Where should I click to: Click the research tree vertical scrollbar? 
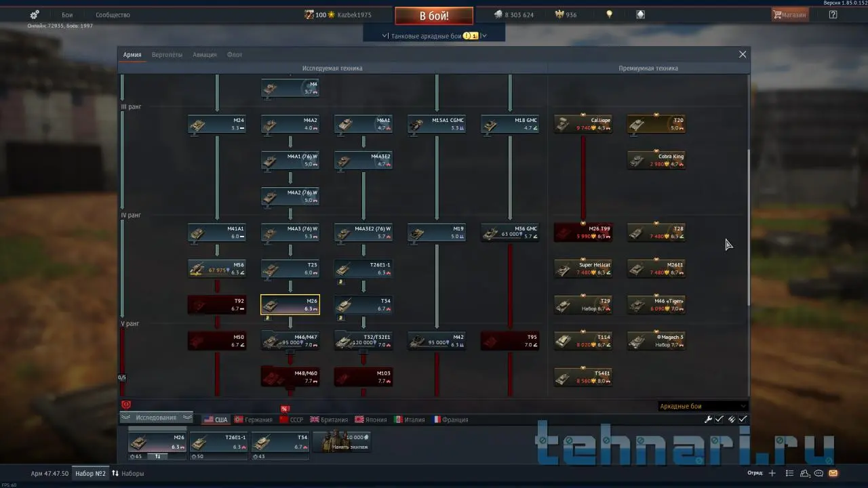pos(749,227)
